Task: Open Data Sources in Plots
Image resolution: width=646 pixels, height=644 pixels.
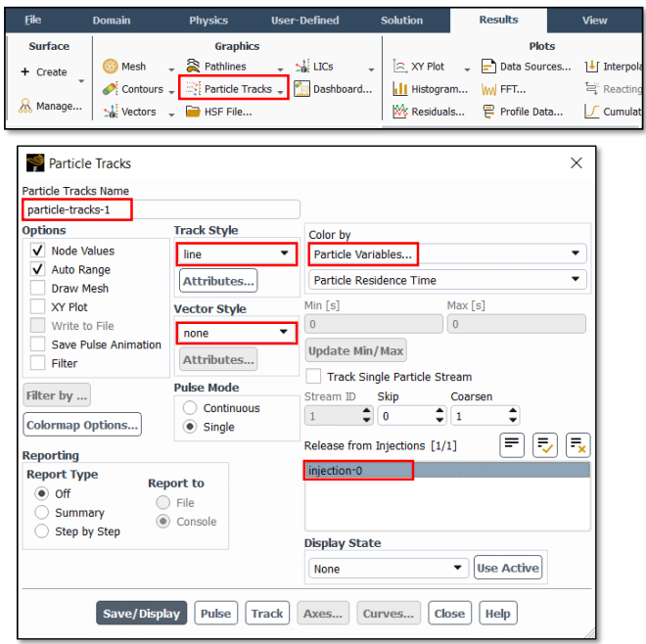Action: (527, 67)
